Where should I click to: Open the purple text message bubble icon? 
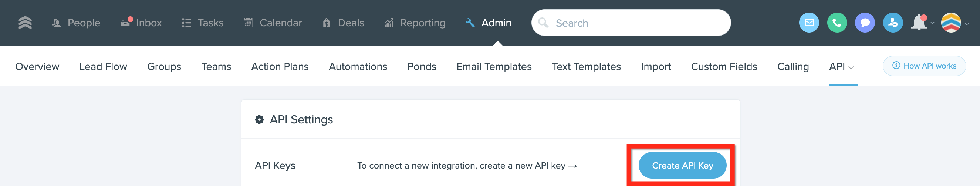coord(865,23)
